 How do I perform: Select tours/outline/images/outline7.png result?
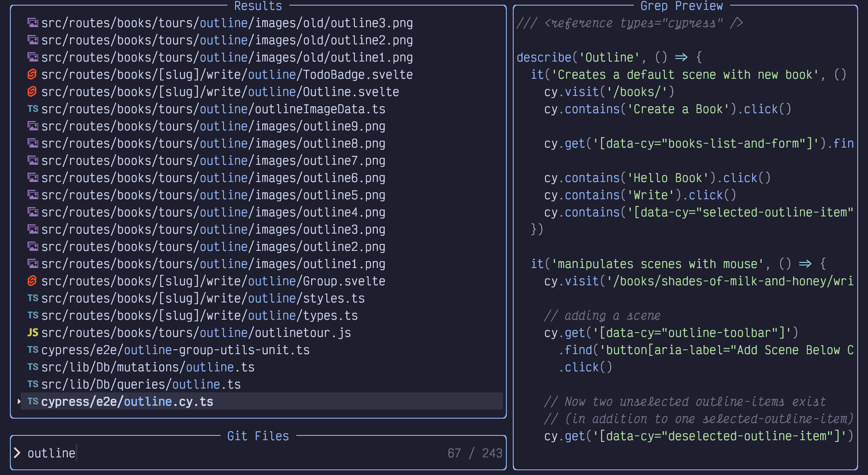[213, 160]
